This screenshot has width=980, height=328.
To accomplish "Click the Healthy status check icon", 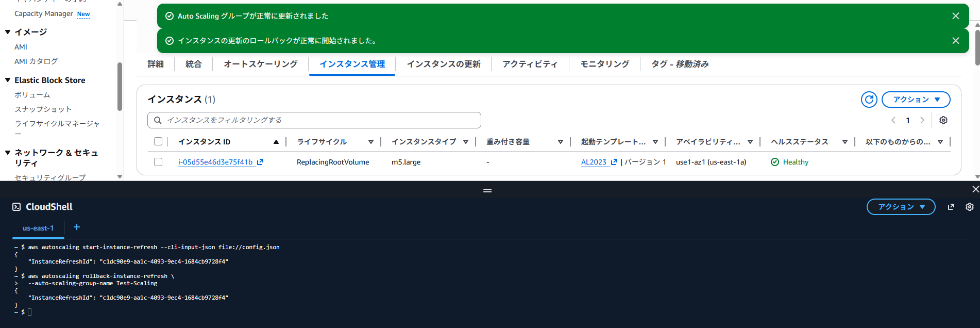I will coord(774,162).
